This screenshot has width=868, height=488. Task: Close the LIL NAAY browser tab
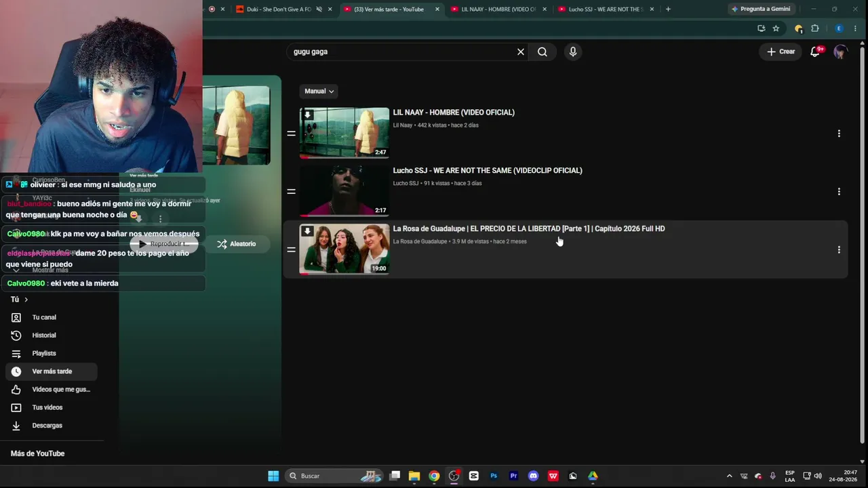545,9
